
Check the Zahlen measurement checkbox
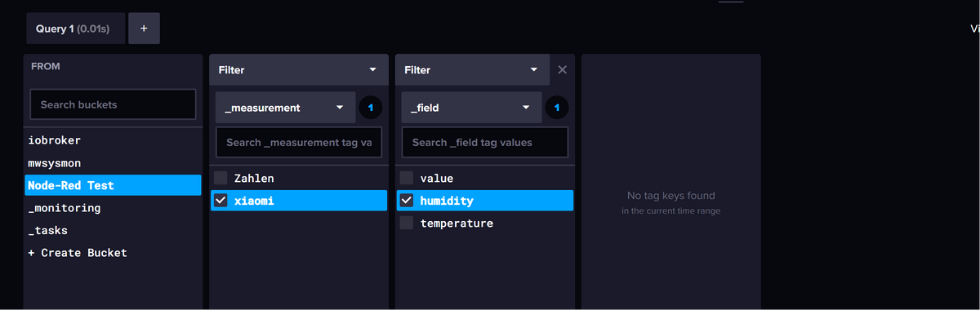[220, 178]
